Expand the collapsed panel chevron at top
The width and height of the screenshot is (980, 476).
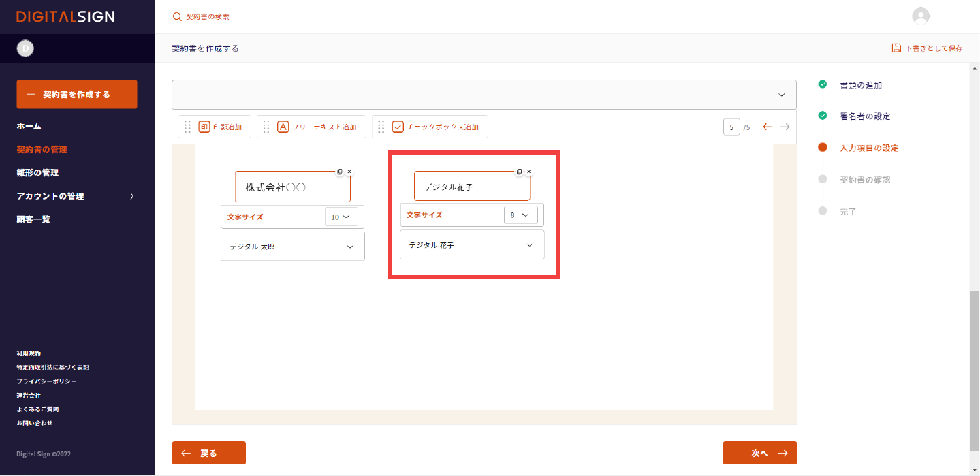point(781,95)
